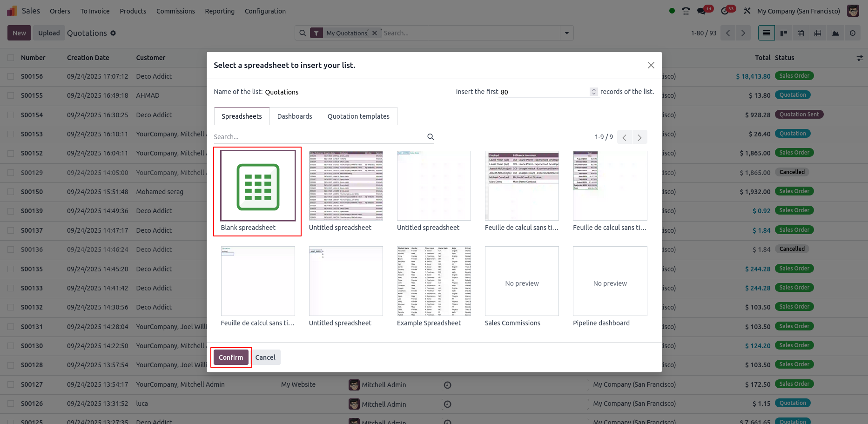Tick the checkbox for order S00155
The height and width of the screenshot is (424, 868).
11,95
